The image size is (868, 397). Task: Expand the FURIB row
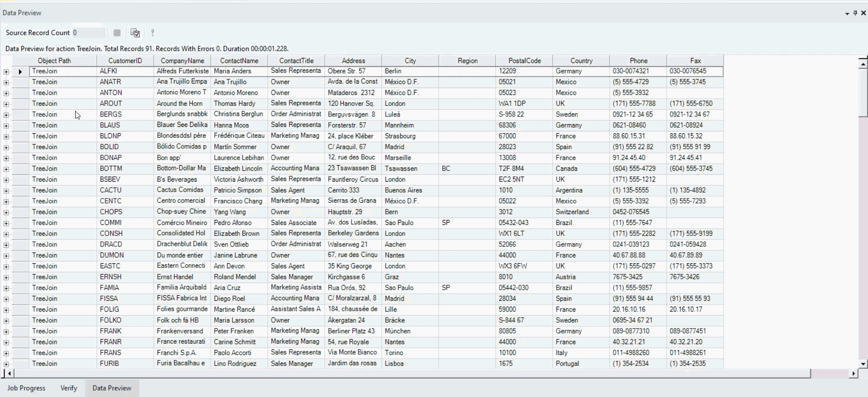(6, 364)
